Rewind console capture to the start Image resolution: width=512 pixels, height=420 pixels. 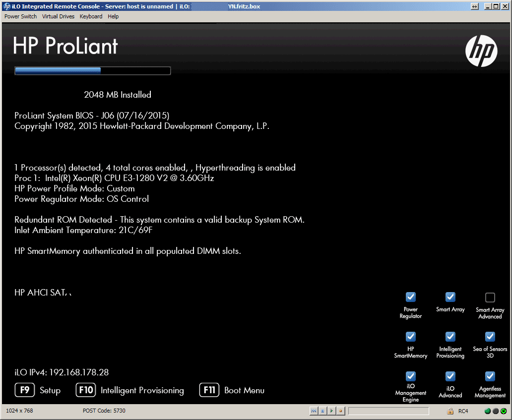(314, 411)
